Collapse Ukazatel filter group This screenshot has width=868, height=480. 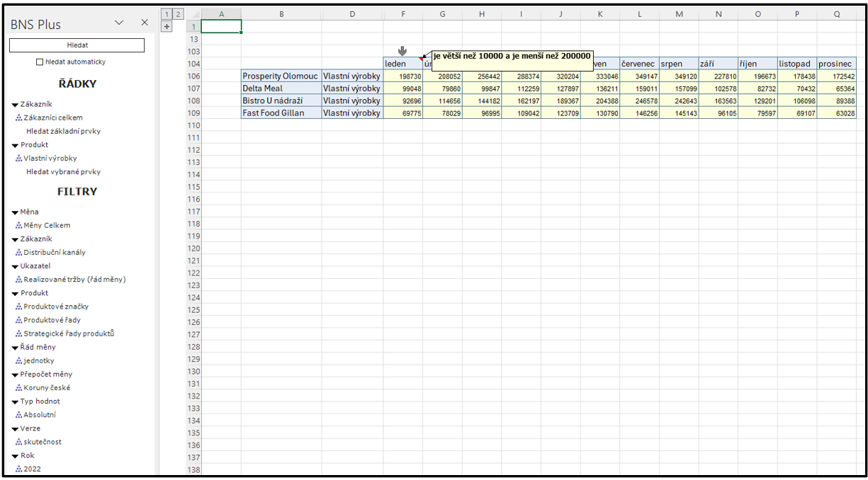pos(15,266)
